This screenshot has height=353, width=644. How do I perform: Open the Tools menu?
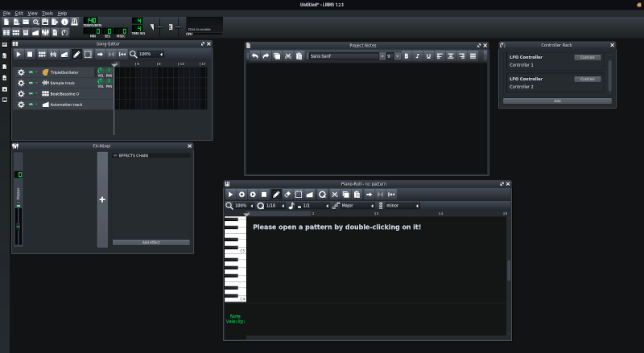tap(47, 13)
